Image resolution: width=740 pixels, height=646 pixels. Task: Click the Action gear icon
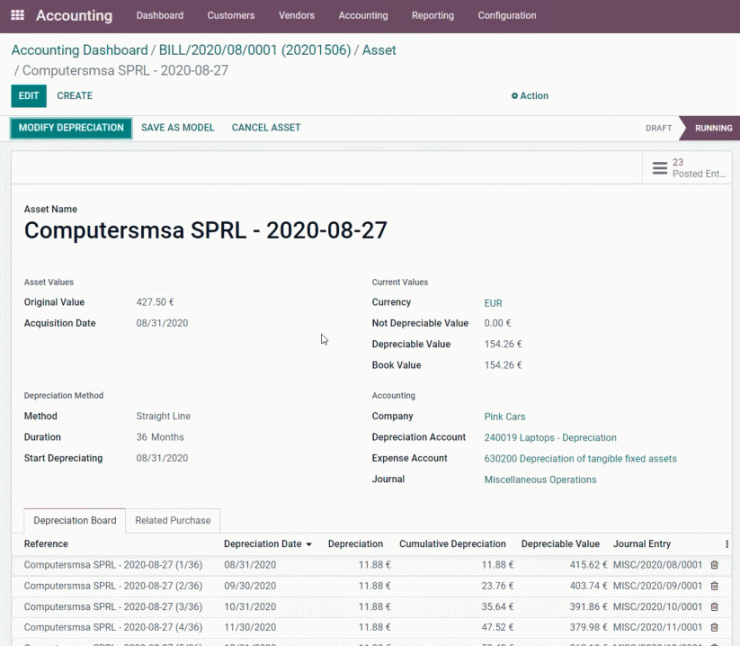514,96
